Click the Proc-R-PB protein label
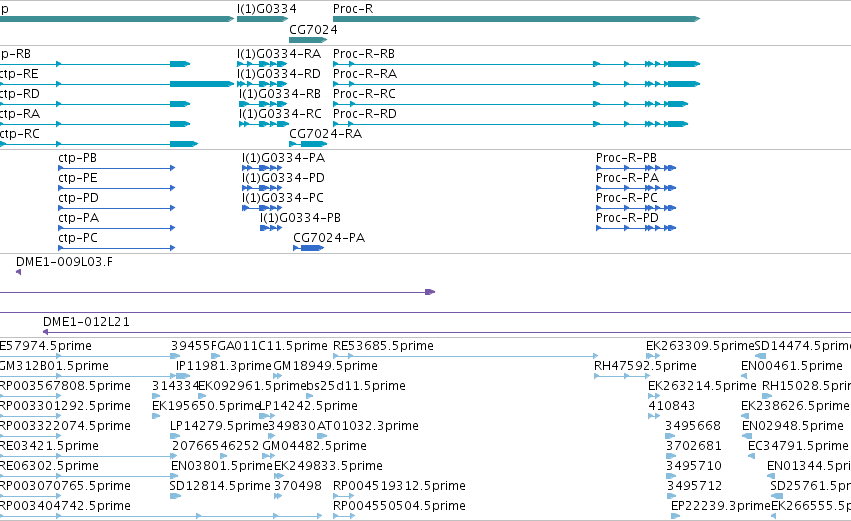 click(626, 158)
